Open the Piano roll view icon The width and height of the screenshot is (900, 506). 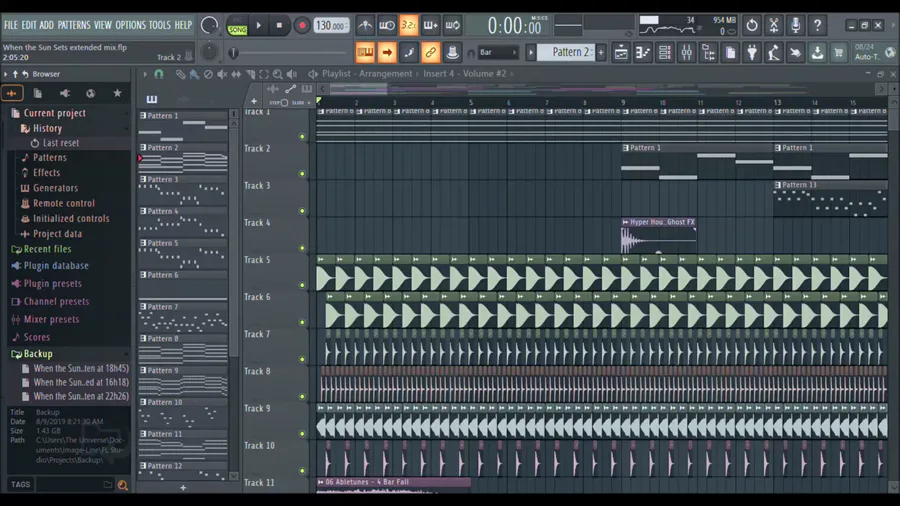coord(643,53)
